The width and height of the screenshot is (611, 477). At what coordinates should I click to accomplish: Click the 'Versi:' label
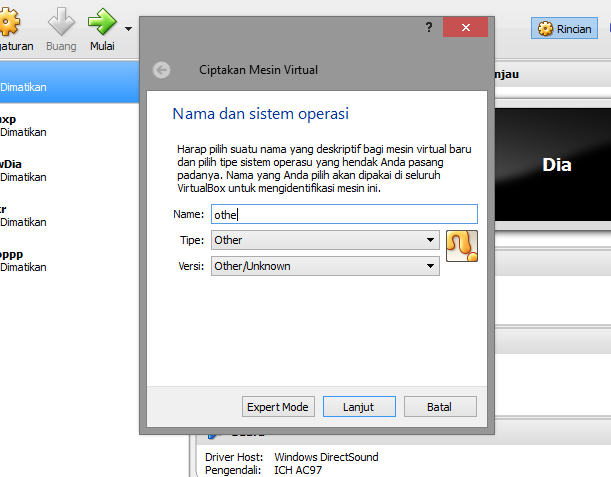(191, 266)
